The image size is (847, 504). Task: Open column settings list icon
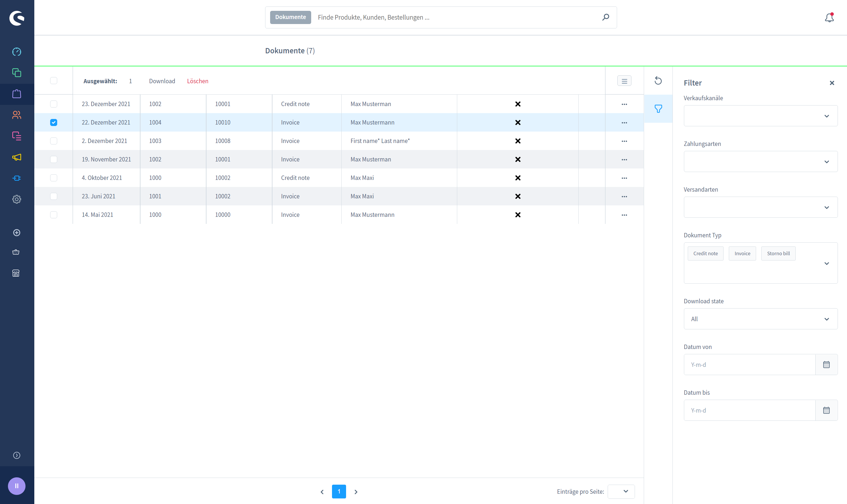pyautogui.click(x=624, y=81)
